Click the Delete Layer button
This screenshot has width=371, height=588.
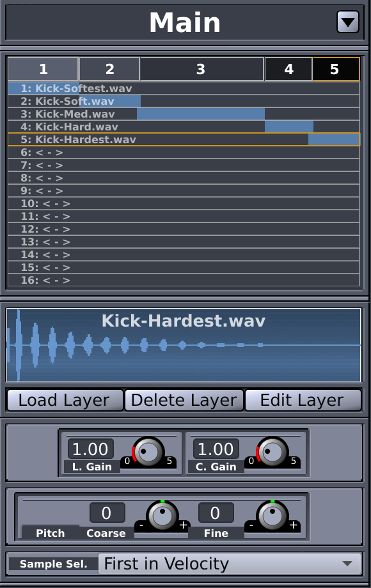coord(184,400)
